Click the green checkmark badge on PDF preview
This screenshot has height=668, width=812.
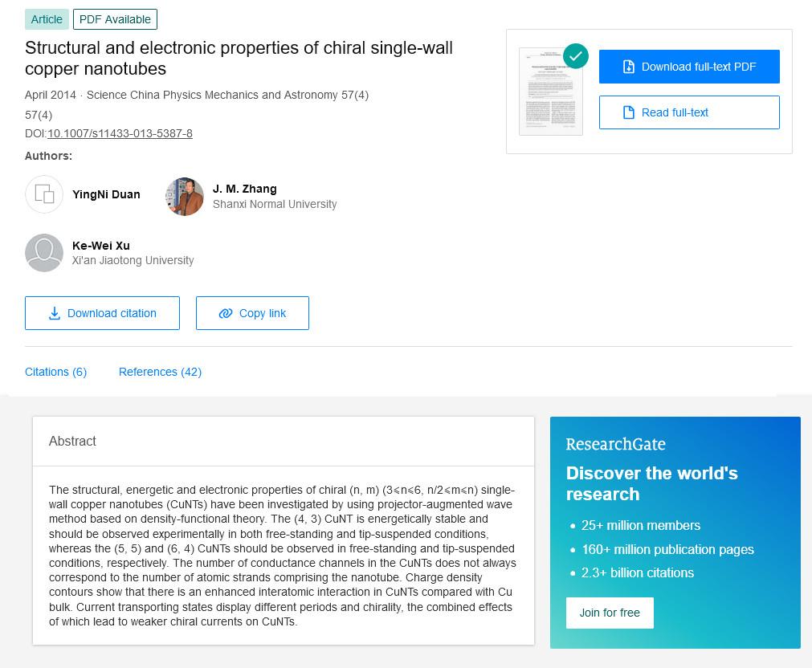point(576,56)
